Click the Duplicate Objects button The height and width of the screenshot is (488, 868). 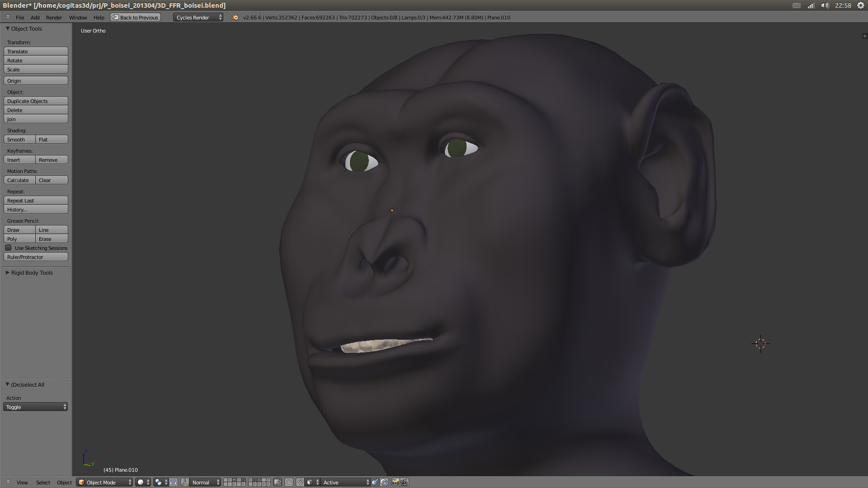click(36, 101)
